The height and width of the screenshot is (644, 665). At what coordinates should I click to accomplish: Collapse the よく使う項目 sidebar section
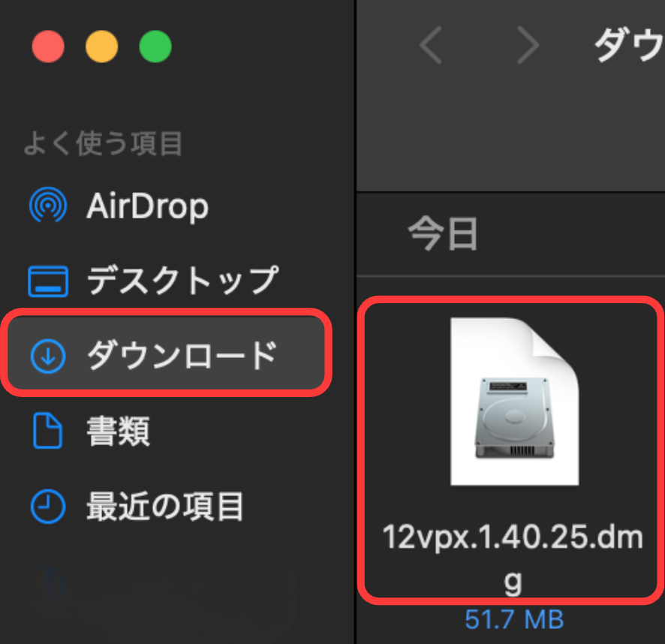click(x=103, y=143)
